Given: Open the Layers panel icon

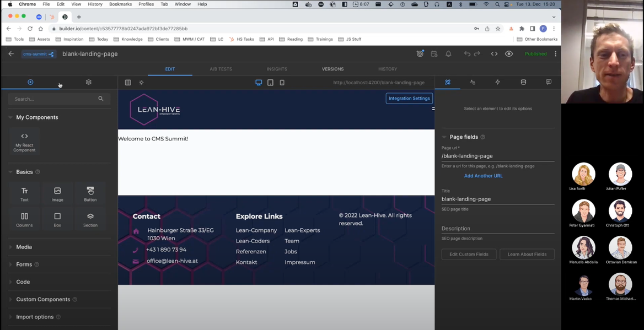Looking at the screenshot, I should pyautogui.click(x=88, y=82).
